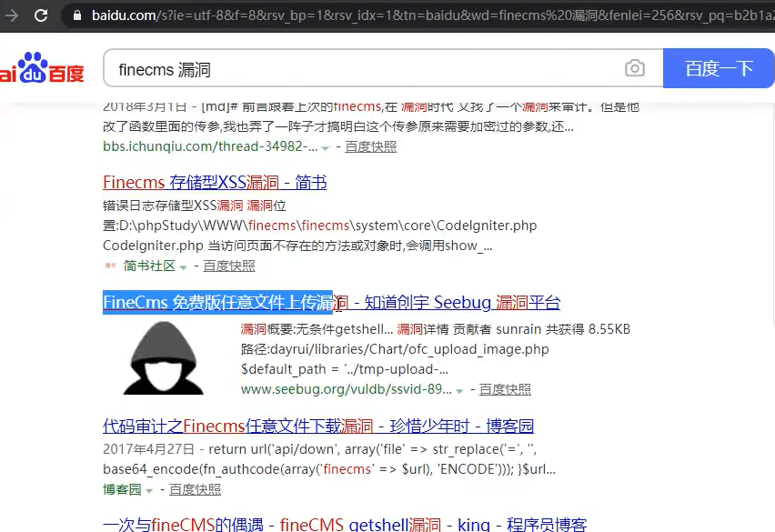Click the www.seebug.org/vuldb/ssvid-89 source URL

pos(346,389)
